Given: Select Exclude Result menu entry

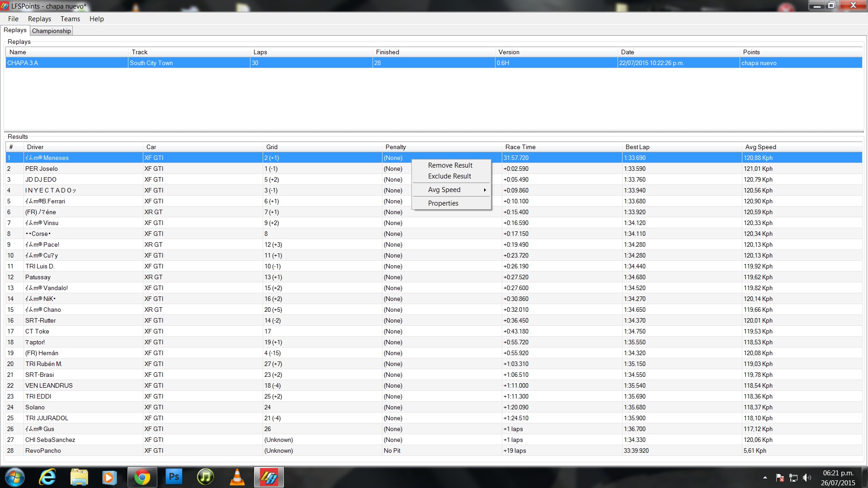Looking at the screenshot, I should tap(449, 176).
